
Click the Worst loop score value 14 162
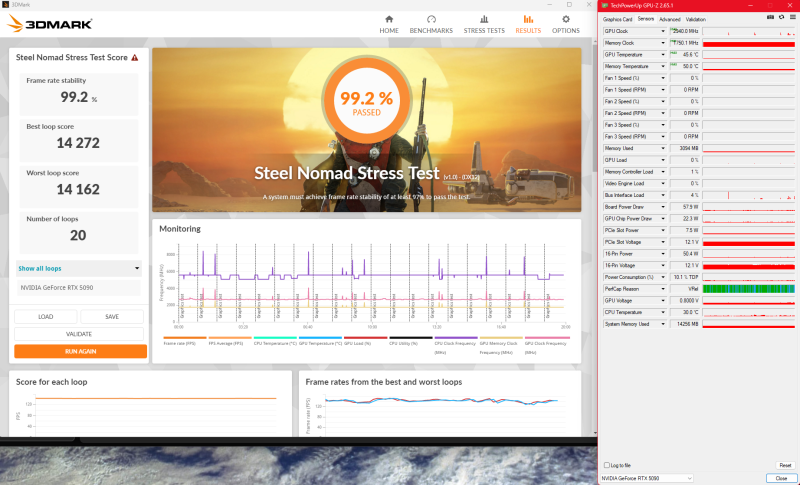[x=78, y=190]
